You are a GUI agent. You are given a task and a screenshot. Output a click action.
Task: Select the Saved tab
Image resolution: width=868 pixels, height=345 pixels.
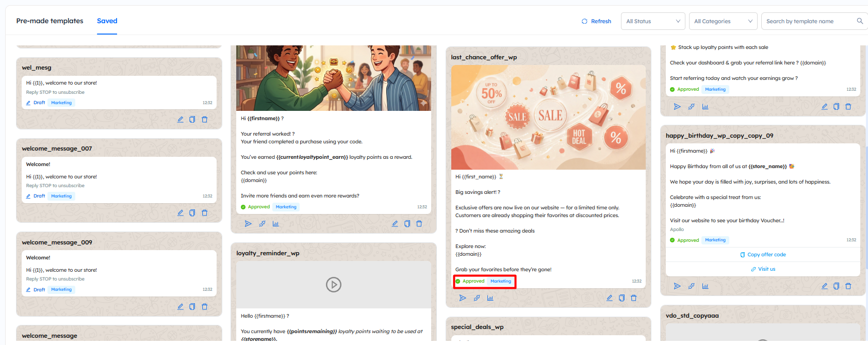tap(107, 21)
